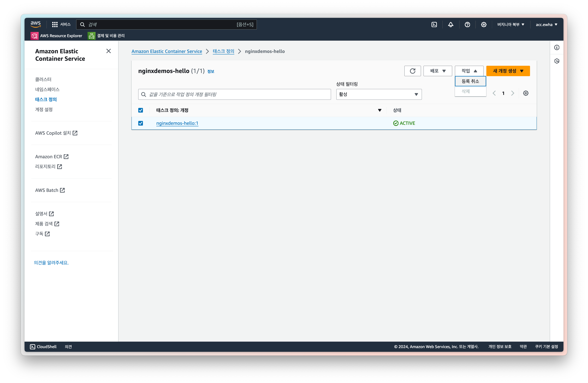588x383 pixels.
Task: Click the refresh task definitions button
Action: 412,71
